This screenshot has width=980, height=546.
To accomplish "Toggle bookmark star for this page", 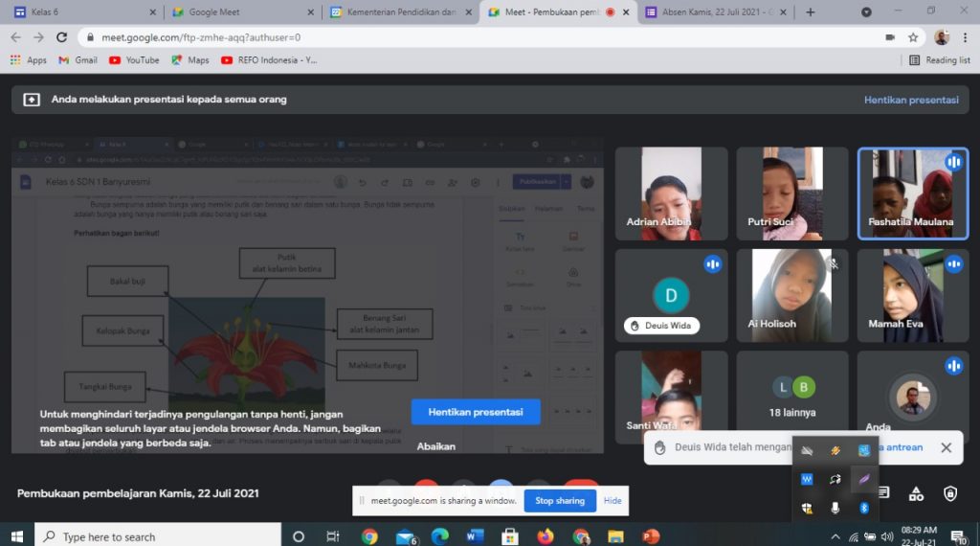I will [914, 37].
